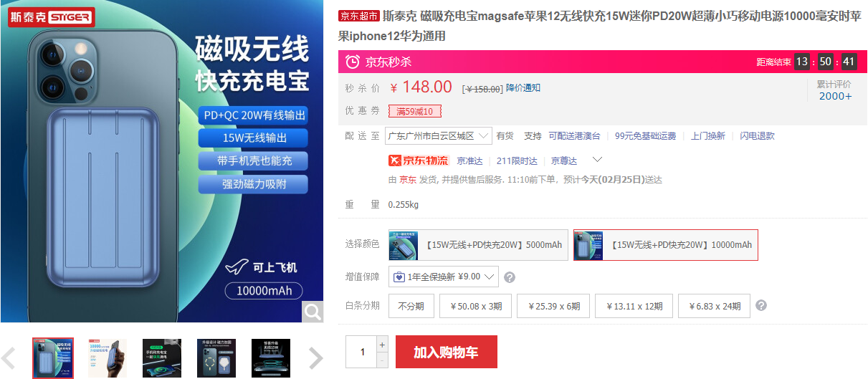Click the previous thumbnails left arrow
This screenshot has height=379, width=868.
coord(9,358)
